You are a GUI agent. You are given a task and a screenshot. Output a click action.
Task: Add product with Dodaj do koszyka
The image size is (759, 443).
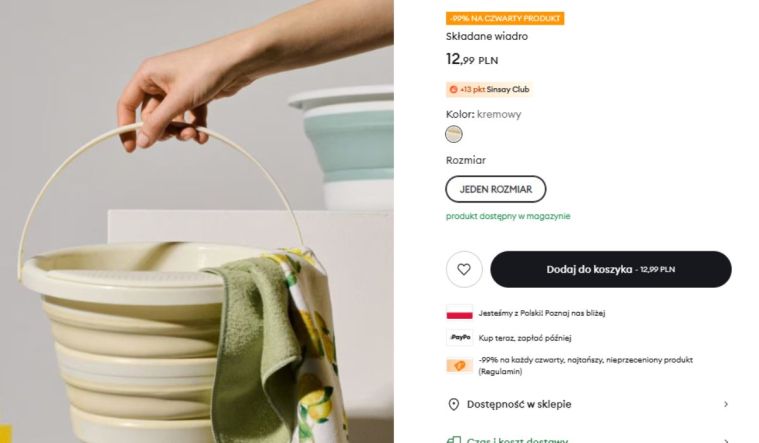click(x=611, y=269)
